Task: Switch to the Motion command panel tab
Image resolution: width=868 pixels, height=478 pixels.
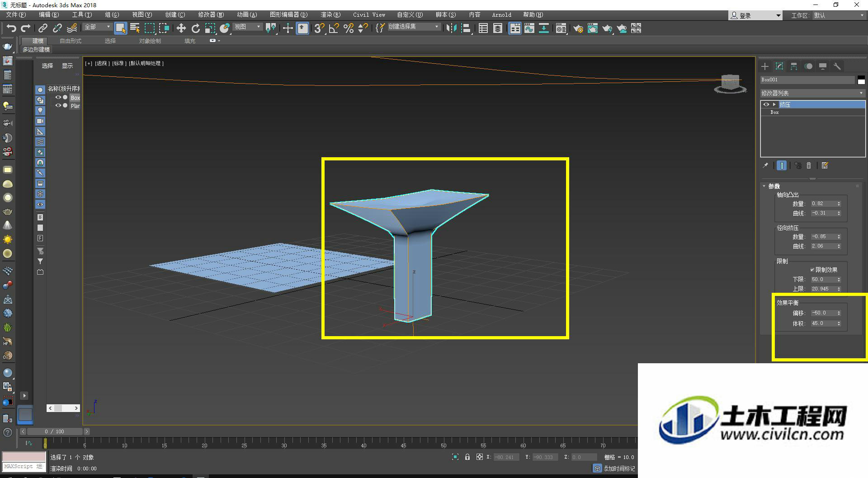Action: point(808,66)
